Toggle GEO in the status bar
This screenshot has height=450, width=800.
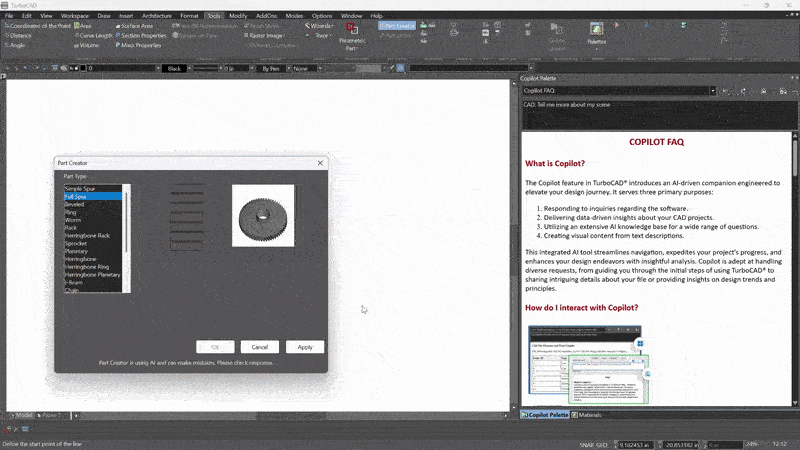(x=602, y=445)
